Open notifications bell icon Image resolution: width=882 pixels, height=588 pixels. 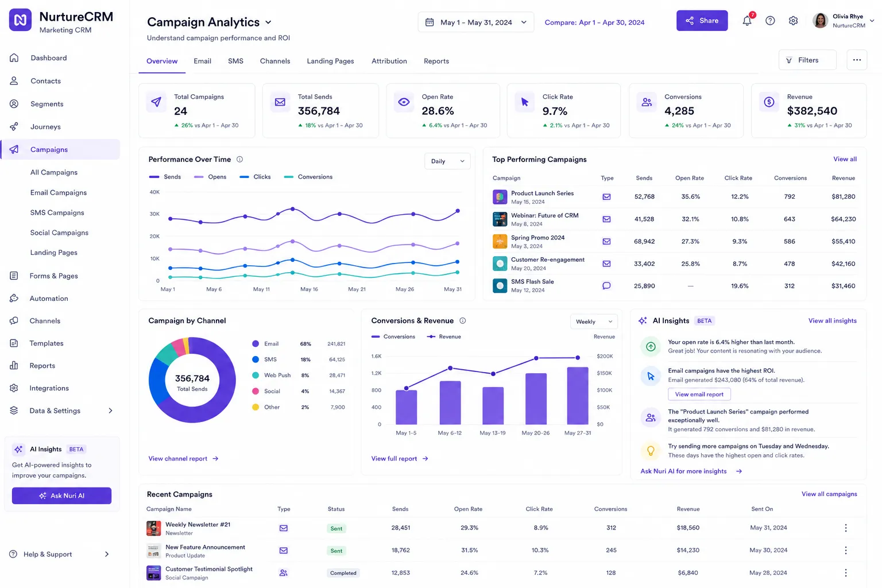pos(747,21)
